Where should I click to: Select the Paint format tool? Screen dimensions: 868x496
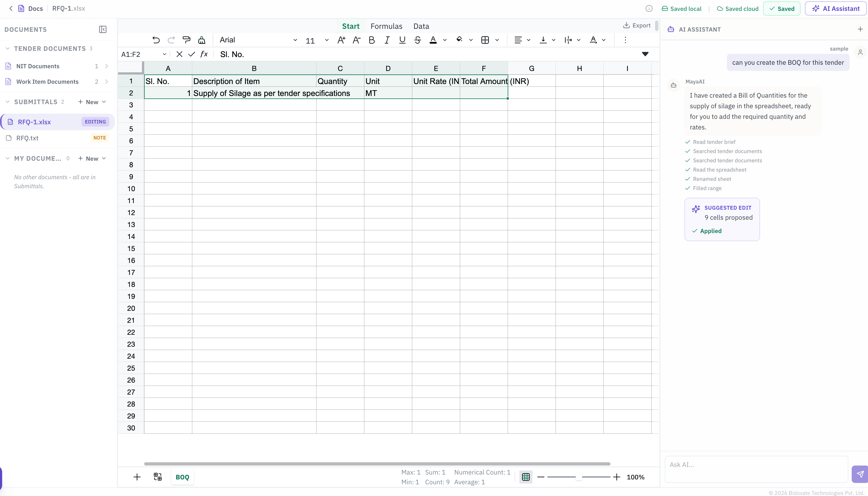[186, 40]
